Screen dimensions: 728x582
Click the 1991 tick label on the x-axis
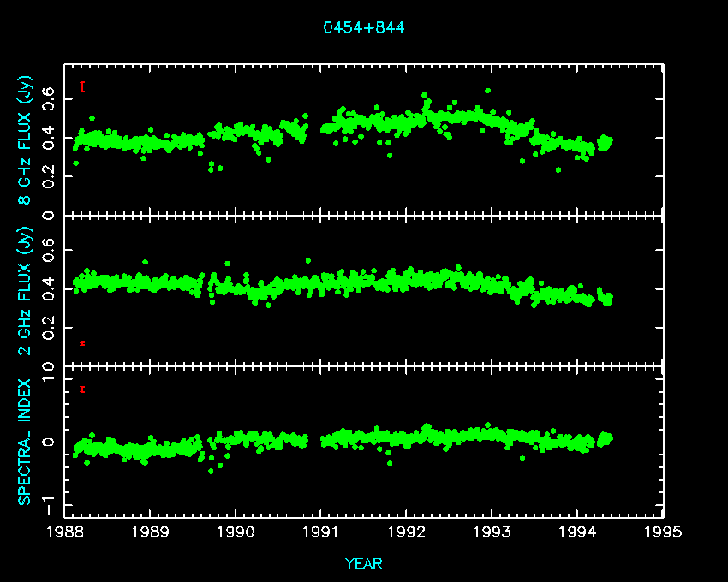point(321,532)
